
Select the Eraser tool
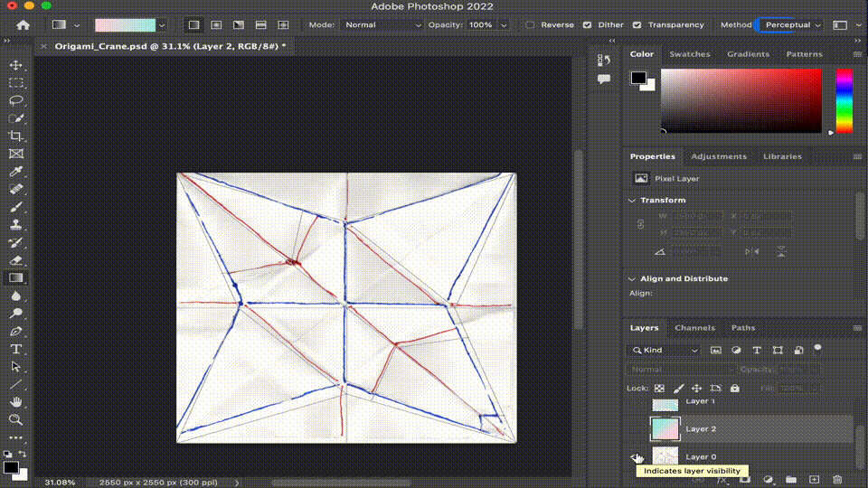click(16, 260)
